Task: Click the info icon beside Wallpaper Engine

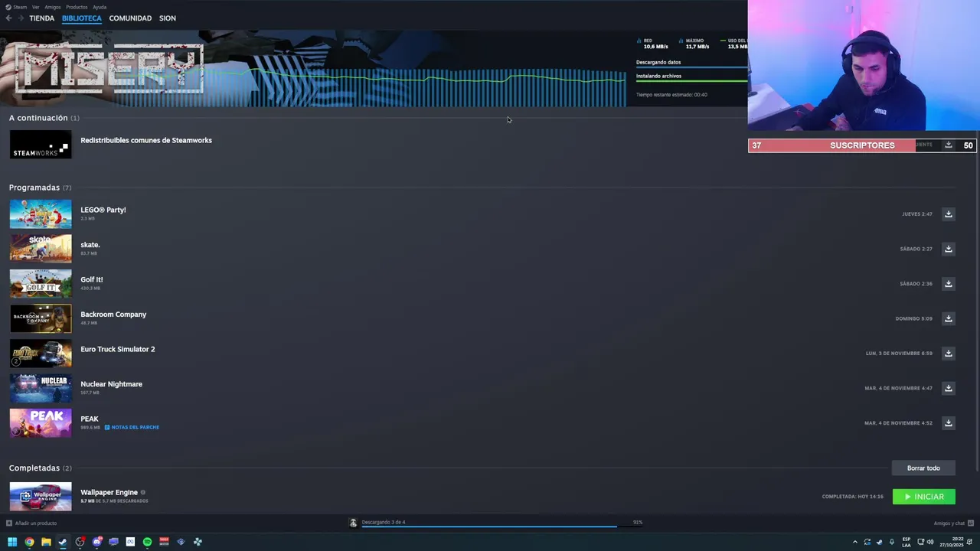Action: 143,492
